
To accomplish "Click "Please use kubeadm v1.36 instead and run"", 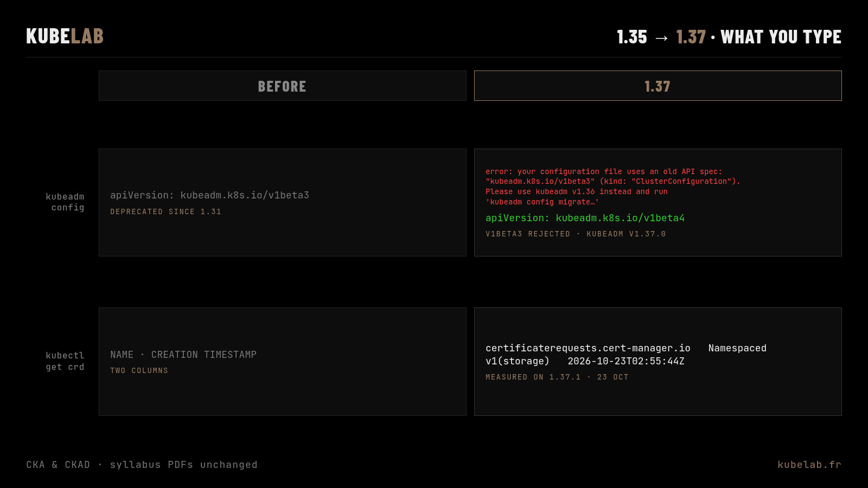I will click(x=577, y=191).
